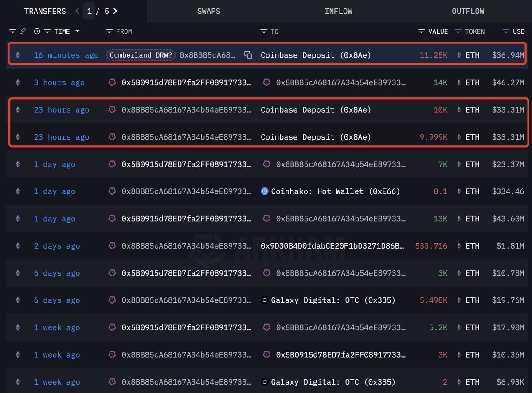This screenshot has width=532, height=393.
Task: Click the clock icon beside TIME header
Action: 37,31
